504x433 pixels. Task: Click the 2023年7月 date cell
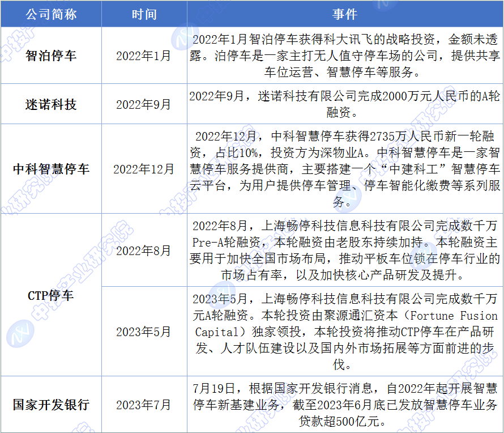[x=144, y=405]
